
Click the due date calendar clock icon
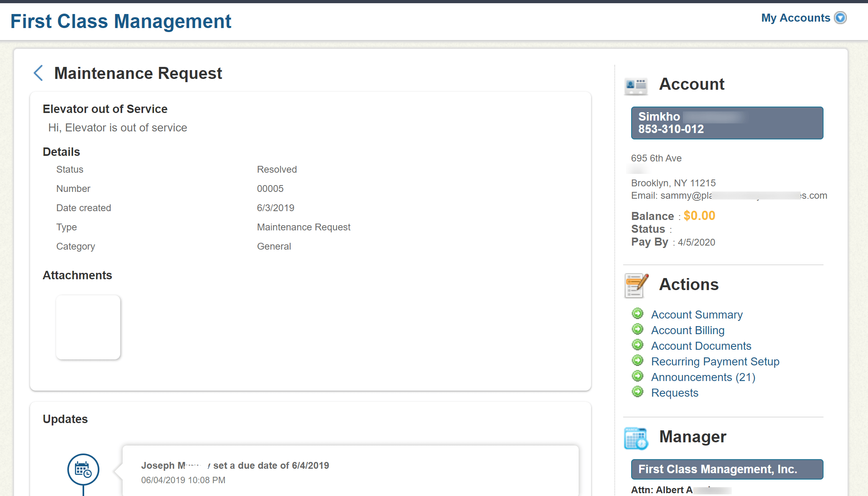pyautogui.click(x=83, y=469)
